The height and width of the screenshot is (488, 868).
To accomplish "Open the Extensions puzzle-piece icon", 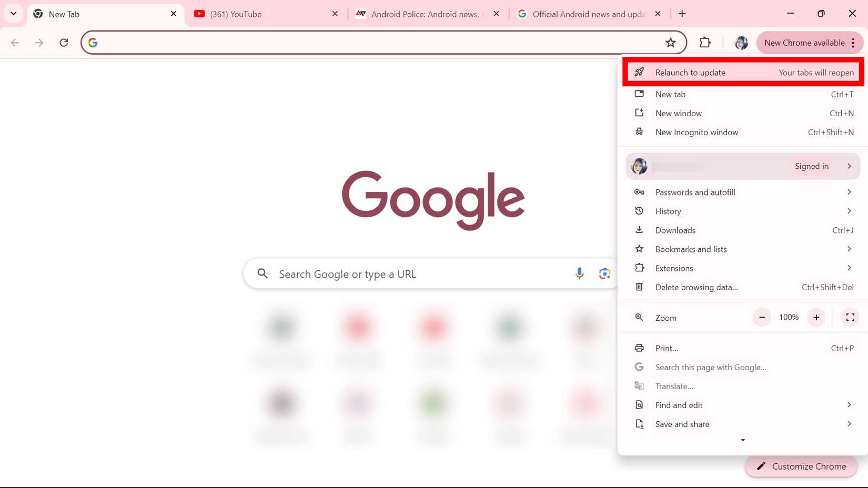I will tap(705, 43).
